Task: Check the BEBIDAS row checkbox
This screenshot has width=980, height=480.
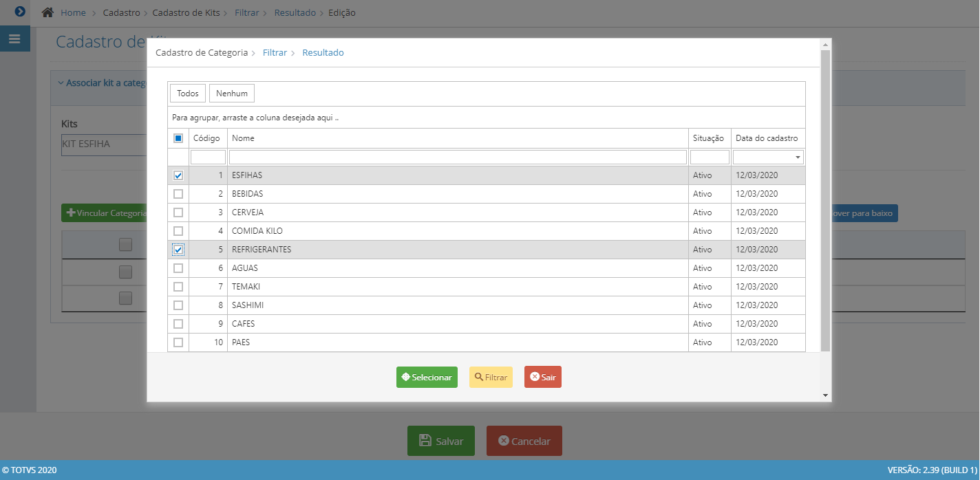Action: point(178,194)
